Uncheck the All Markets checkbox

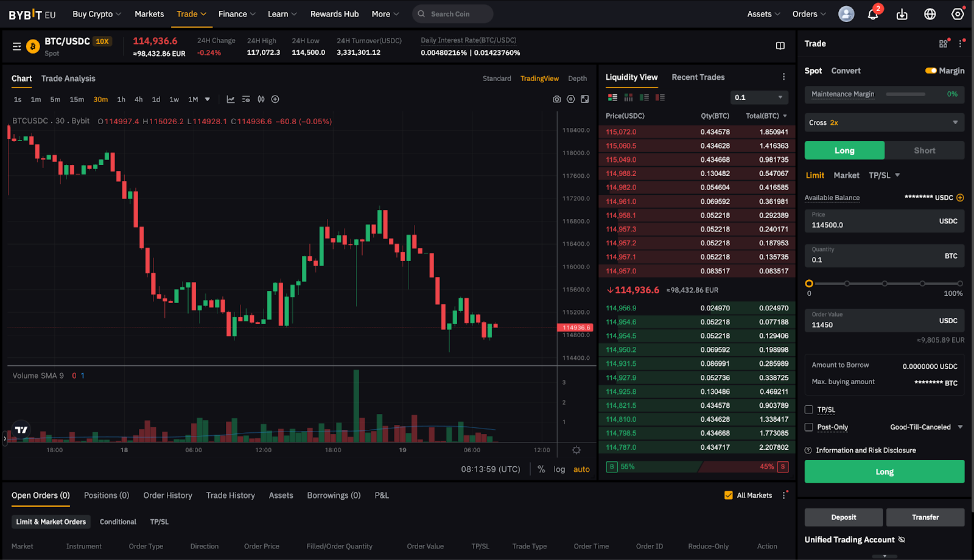coord(728,495)
